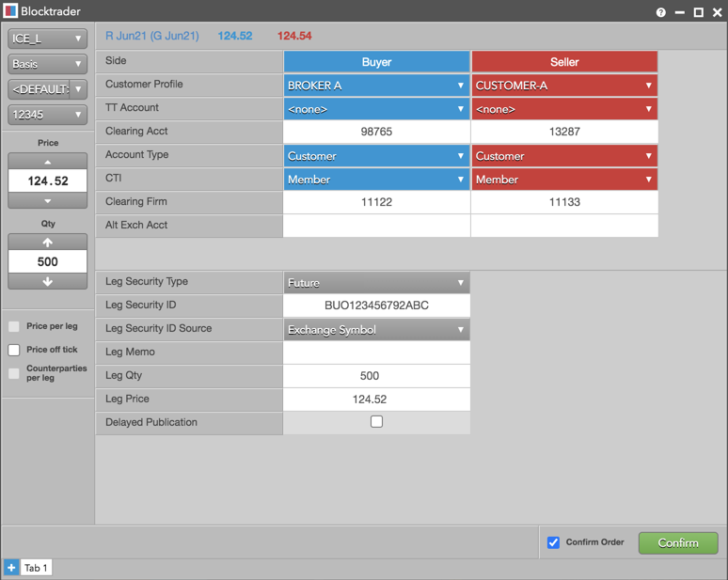This screenshot has width=728, height=580.
Task: Click the blue Buyer header
Action: (x=376, y=62)
